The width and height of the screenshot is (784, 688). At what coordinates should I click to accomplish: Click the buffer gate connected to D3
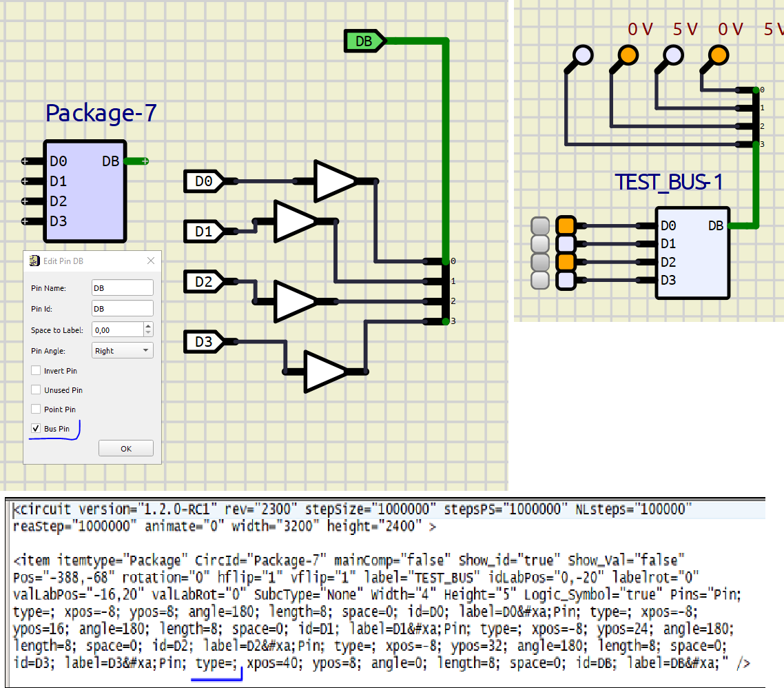point(326,371)
